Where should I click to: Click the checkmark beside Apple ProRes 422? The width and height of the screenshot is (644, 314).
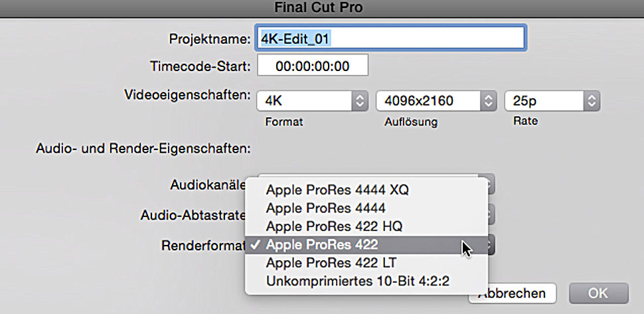[255, 244]
